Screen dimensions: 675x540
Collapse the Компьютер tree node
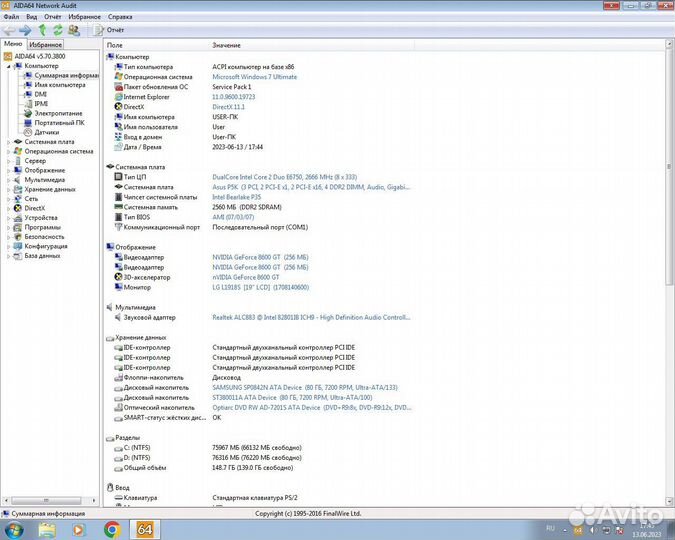(x=8, y=66)
